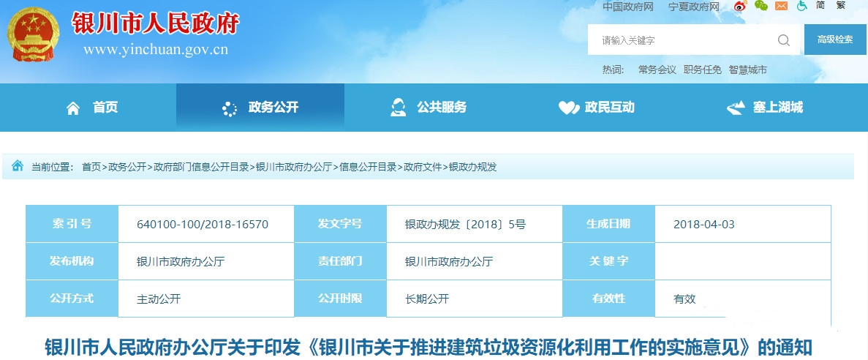Click the 关键字 header cell
Screen dimensions: 868x360
coord(608,261)
